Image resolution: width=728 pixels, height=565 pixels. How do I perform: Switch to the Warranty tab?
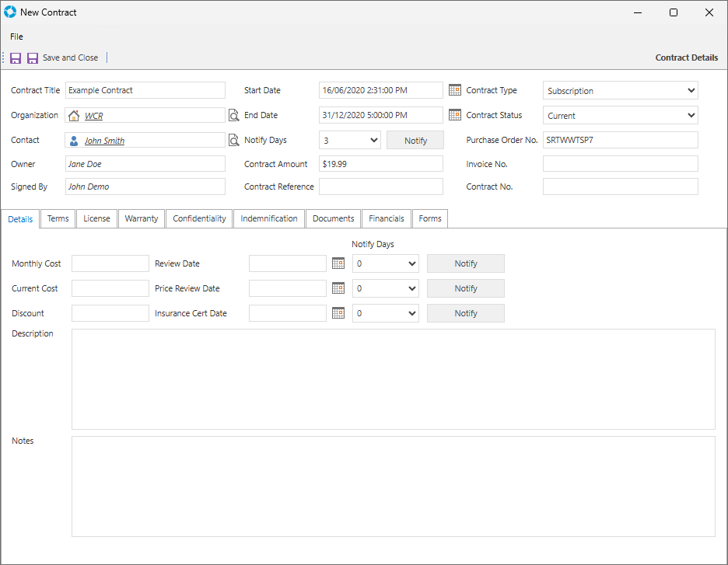[142, 219]
